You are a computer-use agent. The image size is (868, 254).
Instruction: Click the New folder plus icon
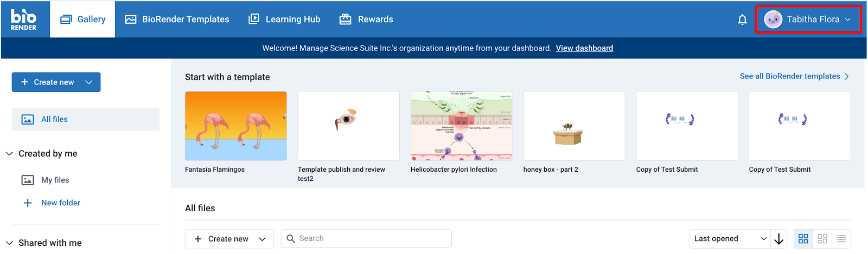[28, 203]
